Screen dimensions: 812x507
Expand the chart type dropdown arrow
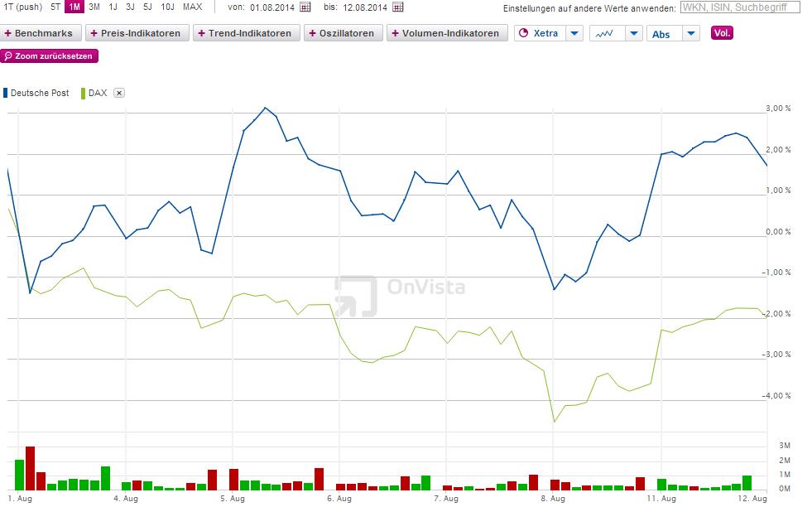(634, 33)
